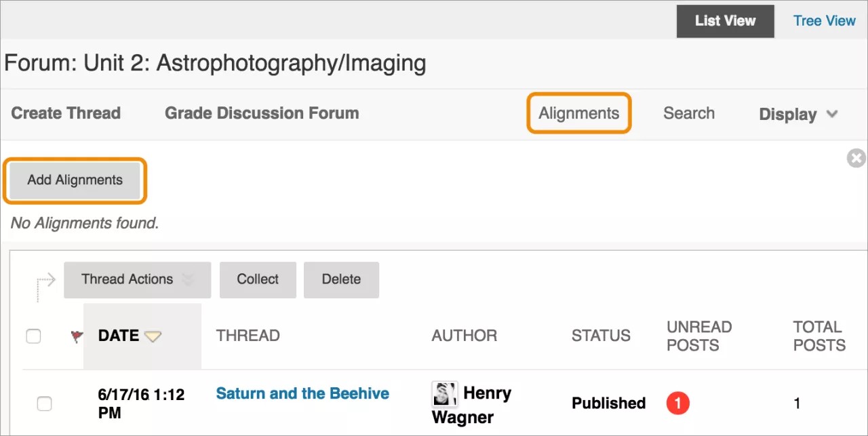This screenshot has width=868, height=436.
Task: Switch to Tree View
Action: click(824, 21)
